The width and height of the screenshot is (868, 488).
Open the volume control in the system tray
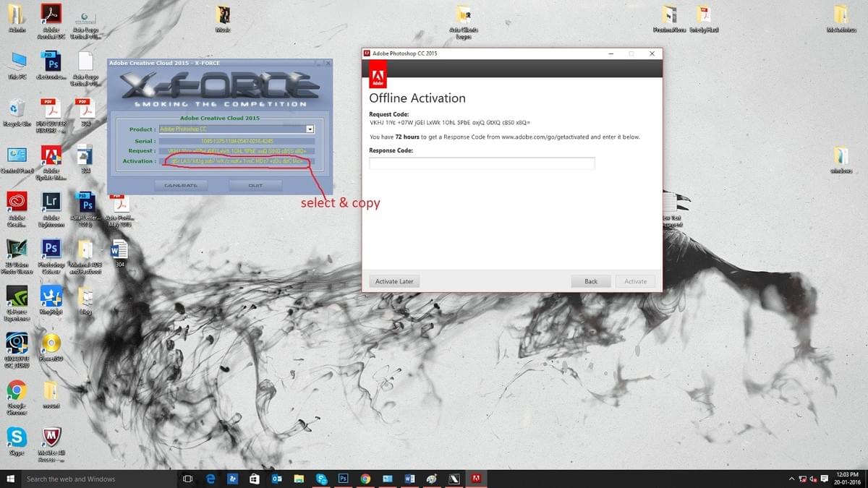[814, 479]
